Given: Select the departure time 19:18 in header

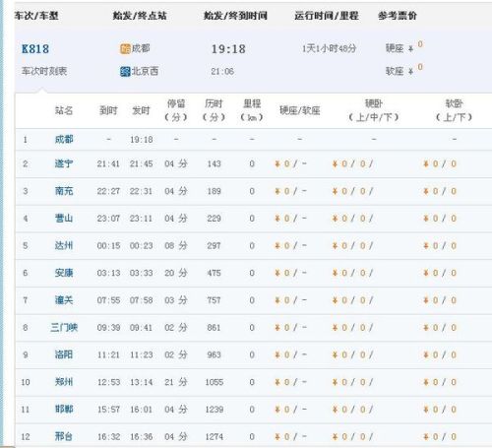Looking at the screenshot, I should (x=228, y=49).
